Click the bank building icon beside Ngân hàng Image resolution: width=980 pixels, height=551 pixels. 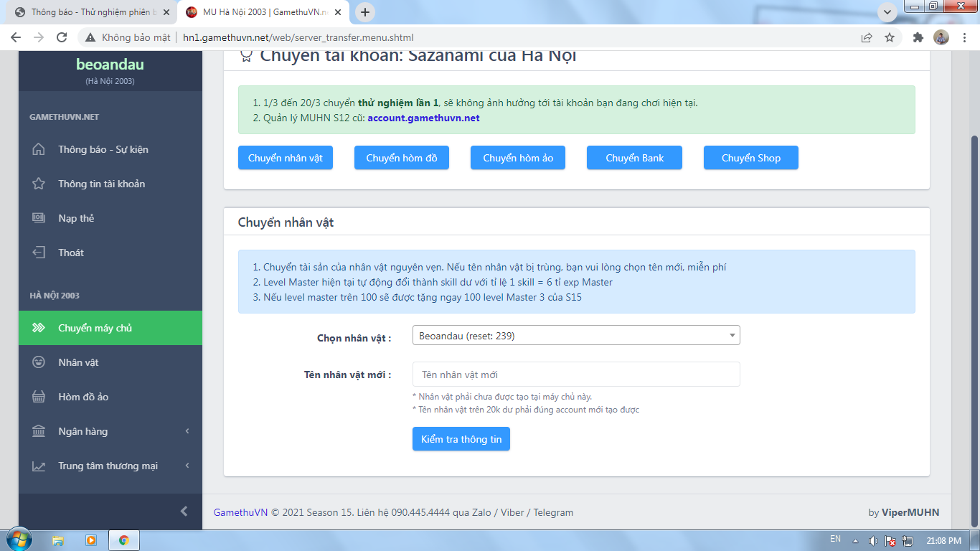point(39,431)
